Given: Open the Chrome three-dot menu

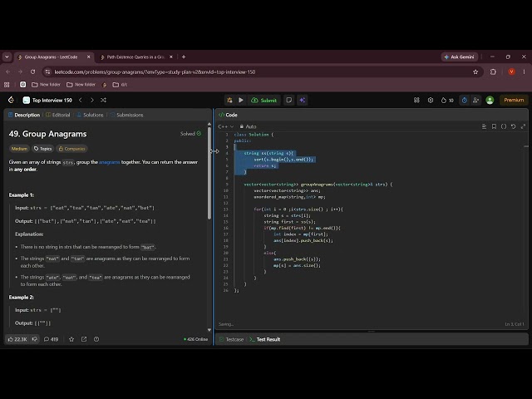Looking at the screenshot, I should pos(525,72).
